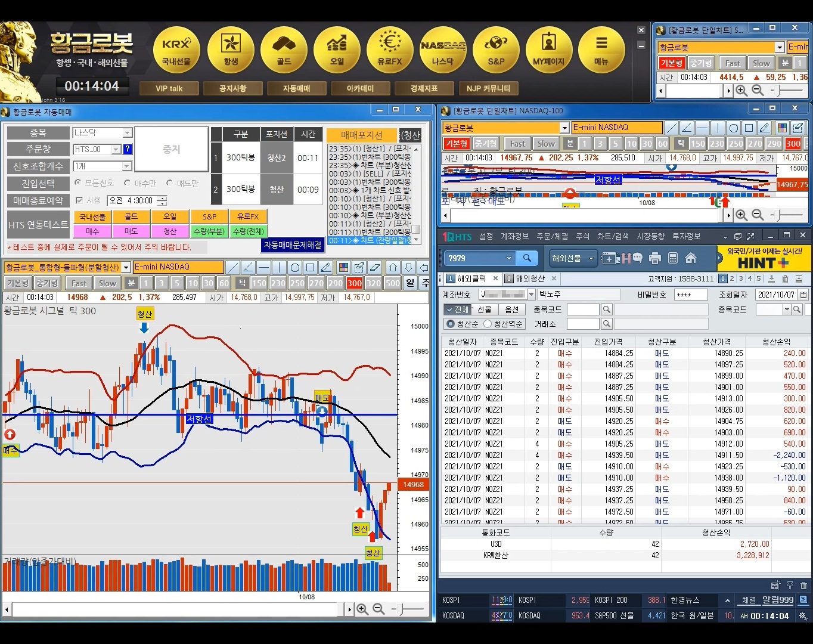This screenshot has height=644, width=813.
Task: Expand the 7979 screen number dropdown
Action: coord(509,258)
